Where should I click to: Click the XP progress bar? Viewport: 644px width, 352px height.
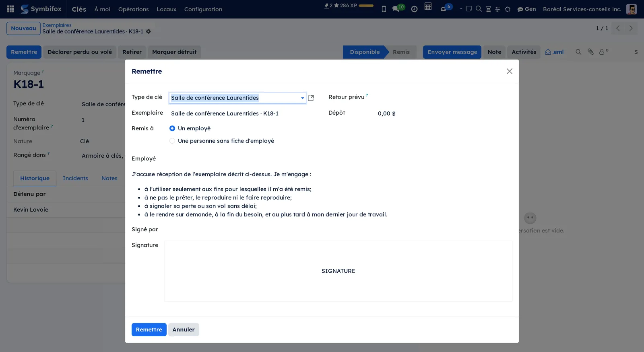pyautogui.click(x=366, y=6)
